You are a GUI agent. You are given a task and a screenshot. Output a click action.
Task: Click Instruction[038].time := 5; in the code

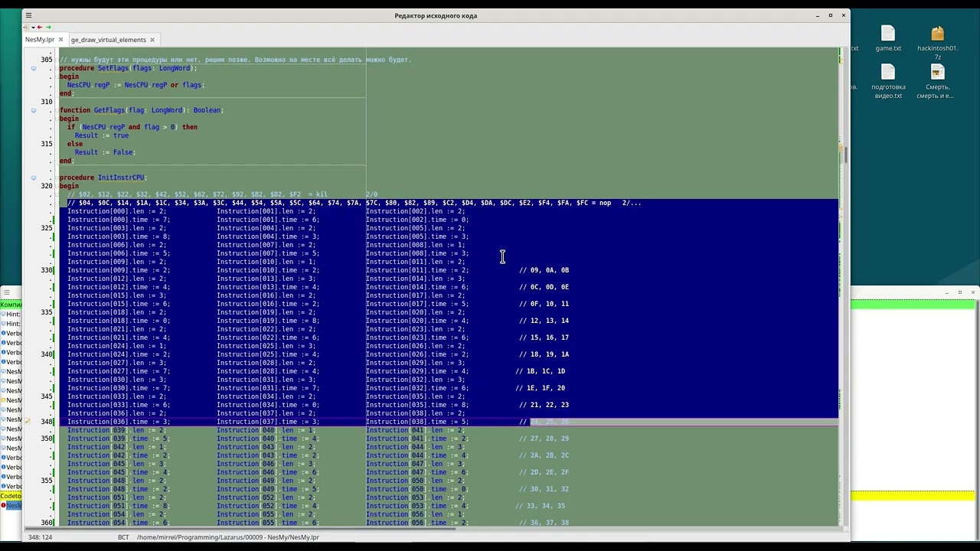click(417, 422)
